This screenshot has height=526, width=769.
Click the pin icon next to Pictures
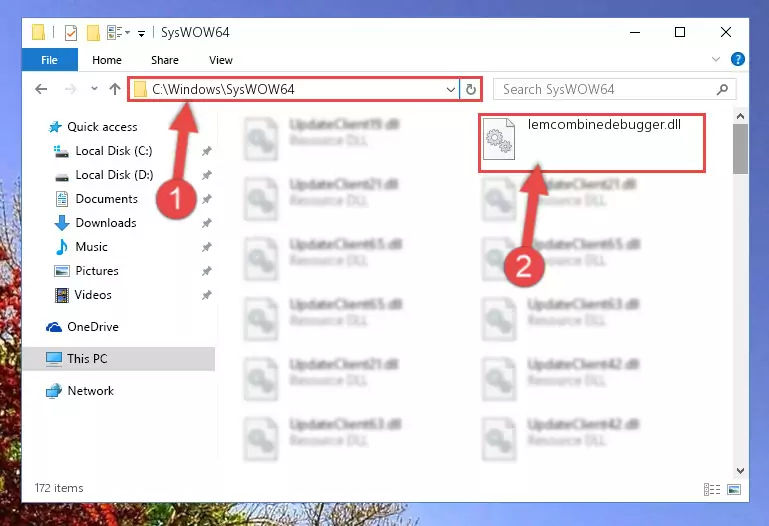tap(206, 271)
